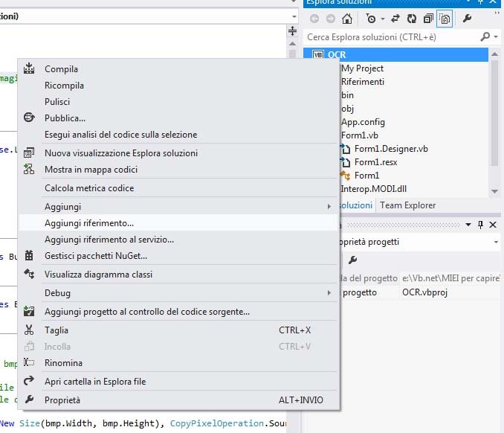Click 'Compila' in the context menu

(x=61, y=69)
